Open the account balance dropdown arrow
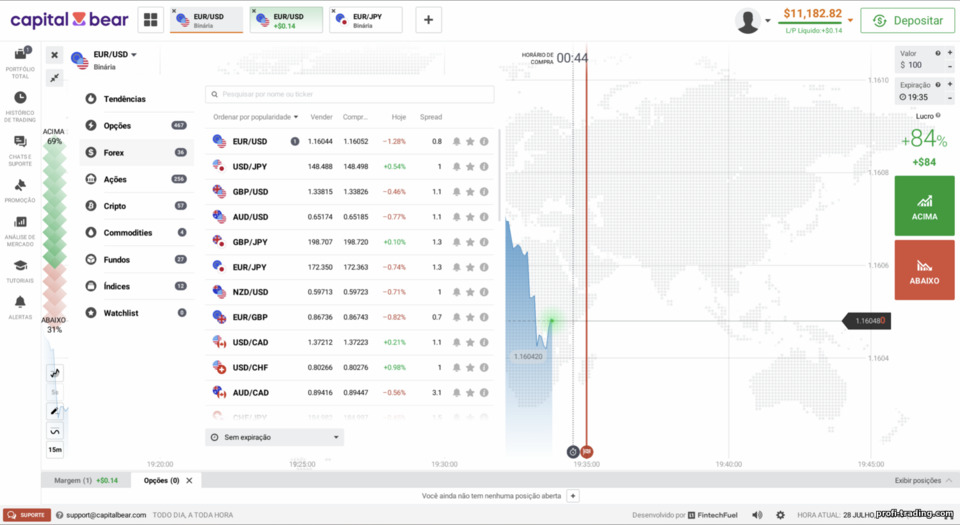 (850, 20)
